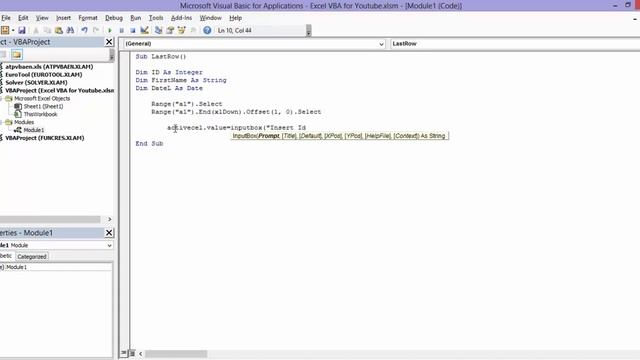640x360 pixels.
Task: Open the Add-Ins menu
Action: (x=181, y=18)
